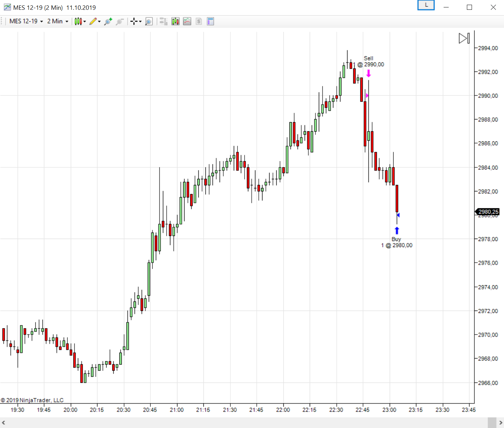Click the candlestick chart style icon
The image size is (504, 428).
point(78,21)
